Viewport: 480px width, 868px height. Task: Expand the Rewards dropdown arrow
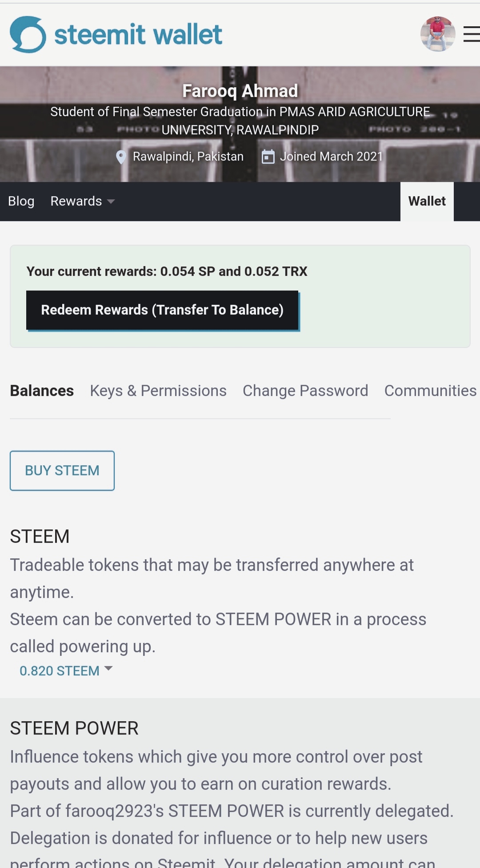pyautogui.click(x=111, y=202)
